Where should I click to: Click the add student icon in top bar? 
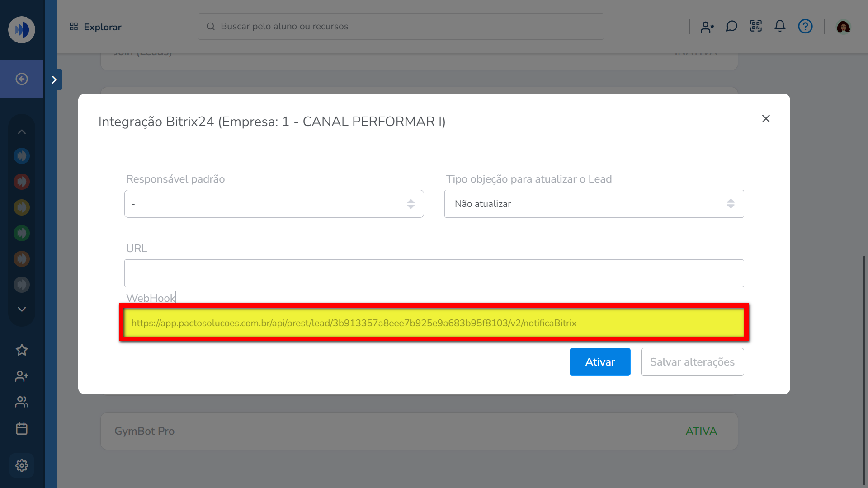[707, 27]
